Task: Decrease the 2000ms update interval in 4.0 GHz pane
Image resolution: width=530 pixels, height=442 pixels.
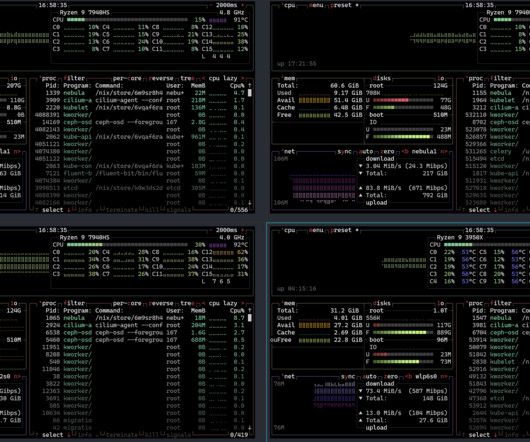Action: (211, 230)
